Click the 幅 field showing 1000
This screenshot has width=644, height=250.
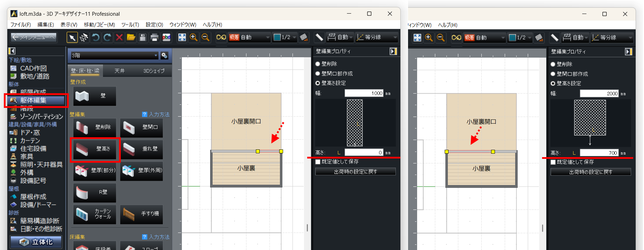364,93
